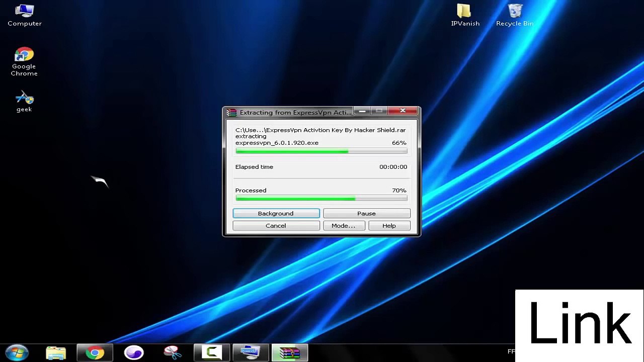Click the total Processed progress bar
Image resolution: width=644 pixels, height=362 pixels.
pos(321,199)
